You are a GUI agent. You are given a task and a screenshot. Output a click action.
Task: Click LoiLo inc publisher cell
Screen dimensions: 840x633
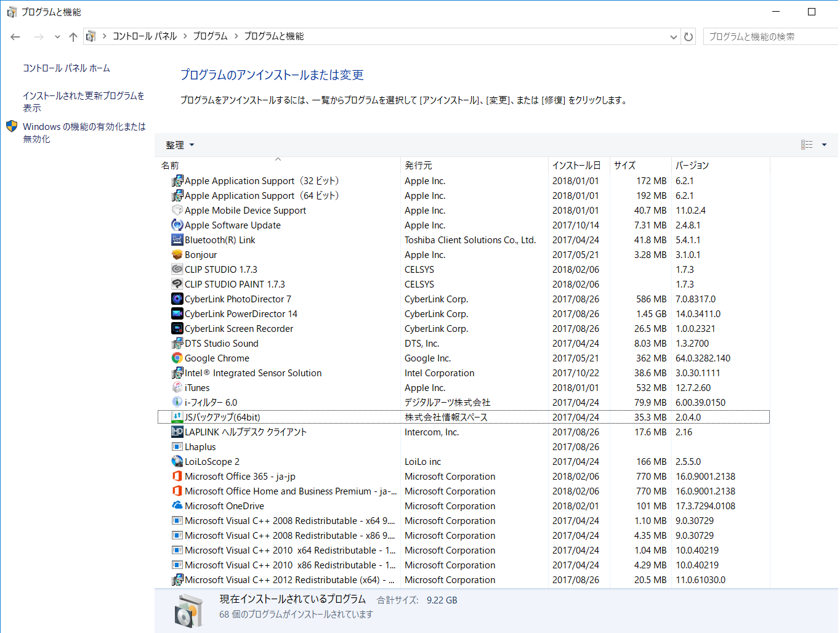click(422, 462)
